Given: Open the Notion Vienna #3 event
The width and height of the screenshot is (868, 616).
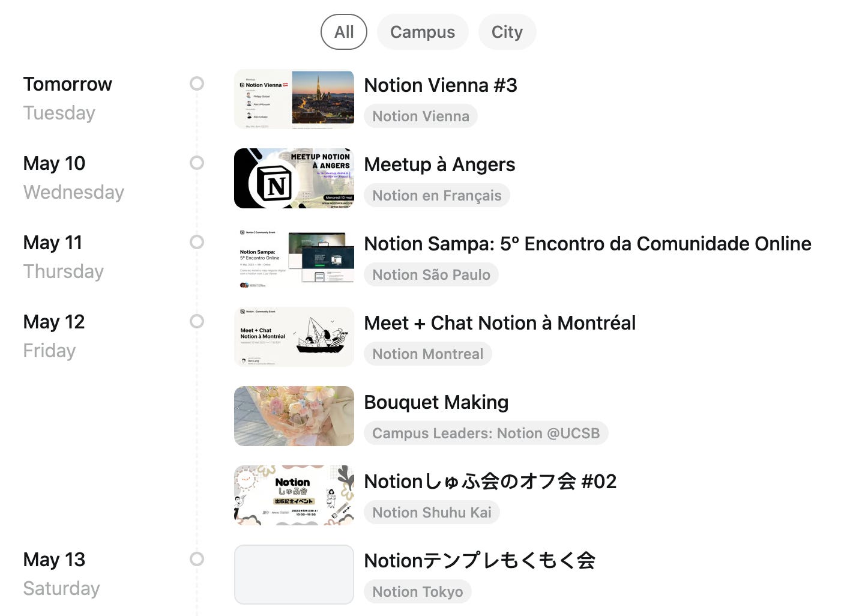Looking at the screenshot, I should (441, 85).
